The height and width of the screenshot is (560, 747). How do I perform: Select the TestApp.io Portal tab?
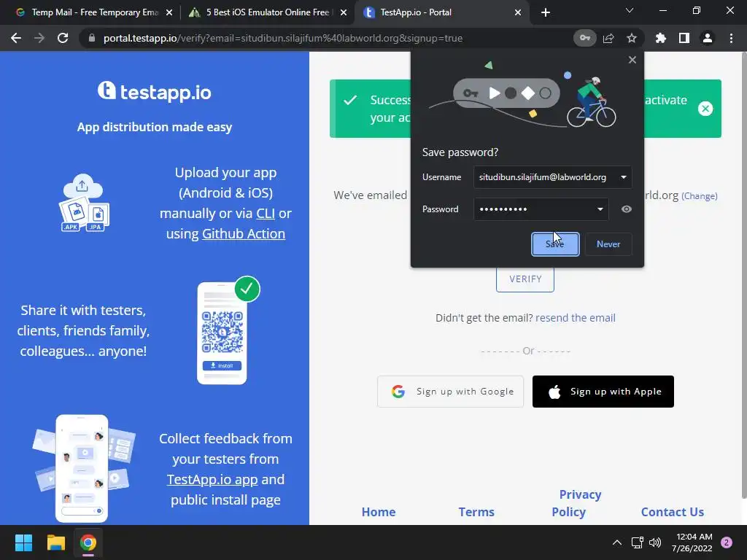441,12
